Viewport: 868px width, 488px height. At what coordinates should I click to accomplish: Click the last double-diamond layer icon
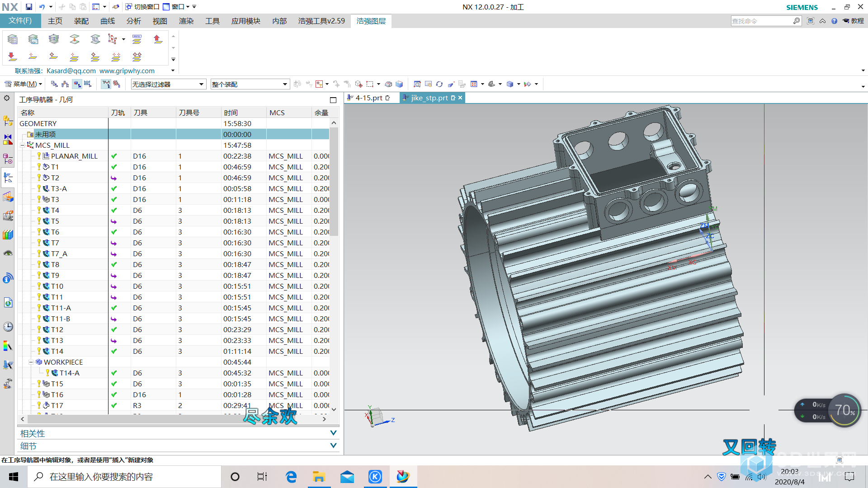[137, 56]
